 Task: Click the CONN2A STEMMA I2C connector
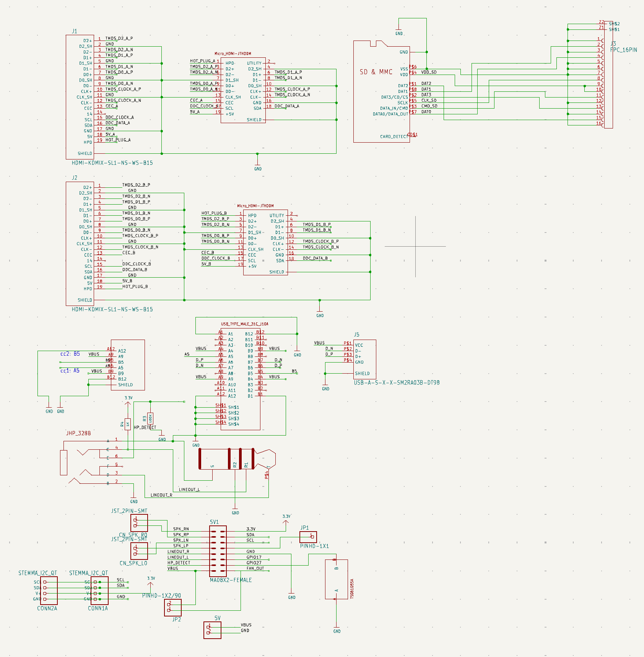pyautogui.click(x=49, y=591)
